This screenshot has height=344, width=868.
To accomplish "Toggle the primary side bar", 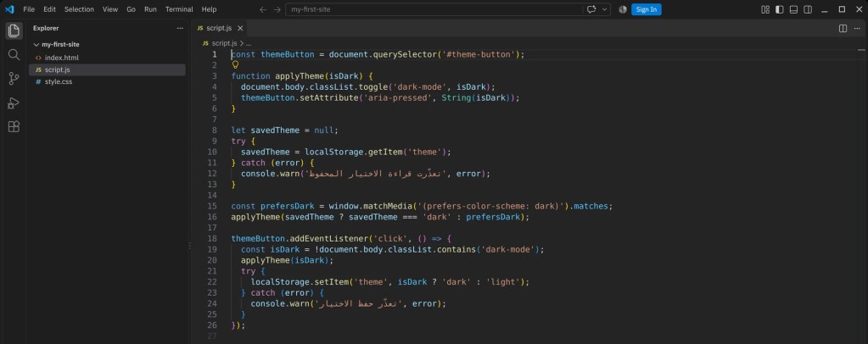I will click(780, 9).
